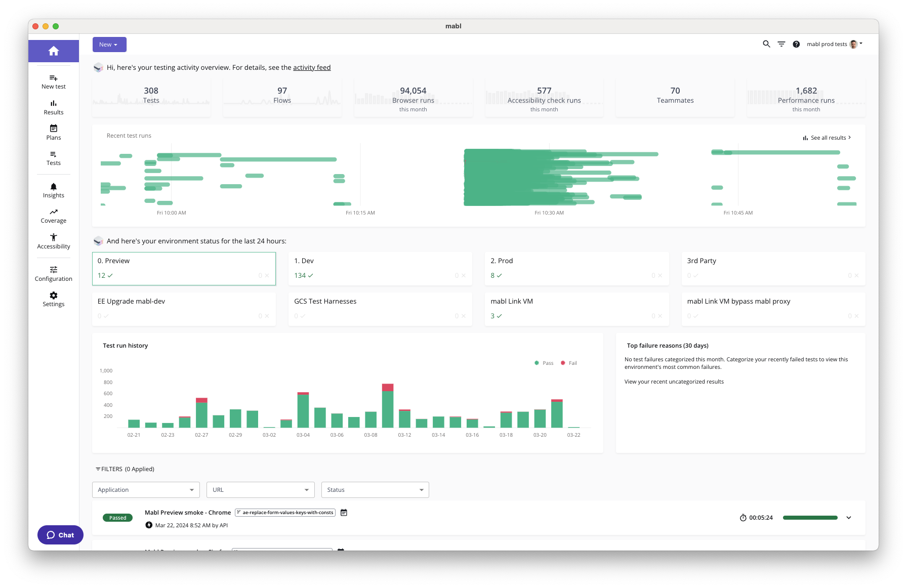
Task: Select the mabl Link VM environment card
Action: point(576,309)
